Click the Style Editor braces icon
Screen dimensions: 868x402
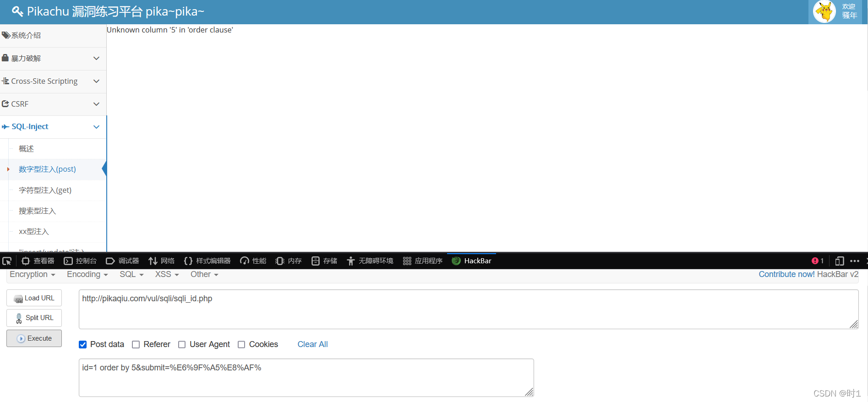coord(188,261)
